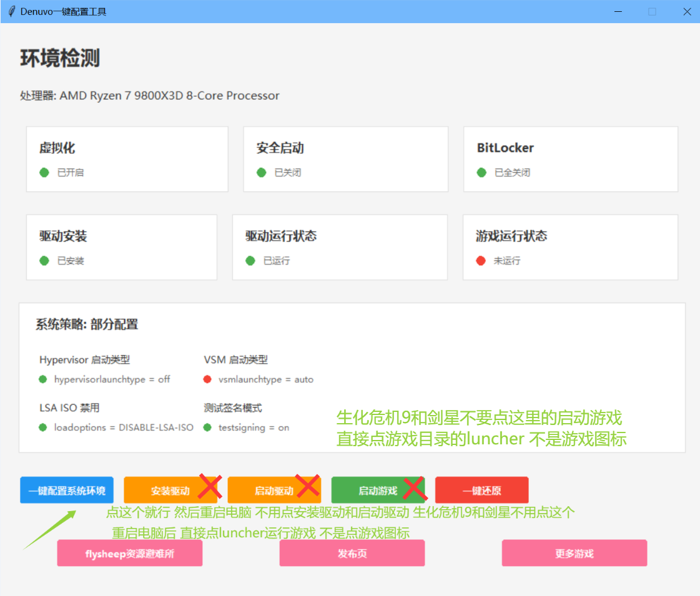Click the 一键配置系统环境 blue button
This screenshot has height=596, width=700.
pos(67,491)
